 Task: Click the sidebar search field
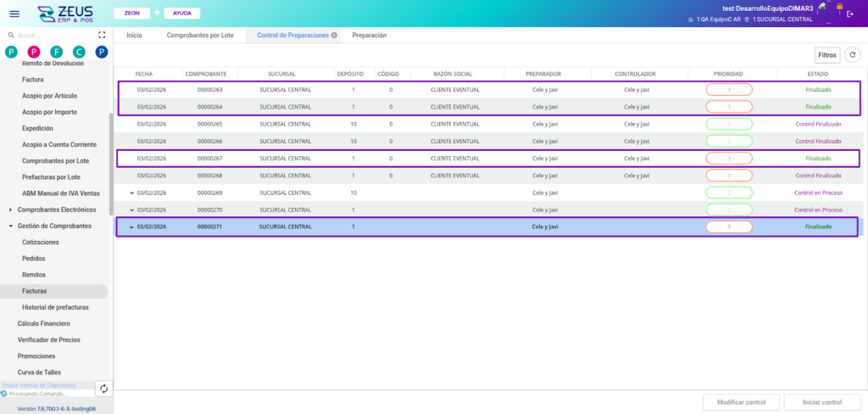(x=51, y=36)
